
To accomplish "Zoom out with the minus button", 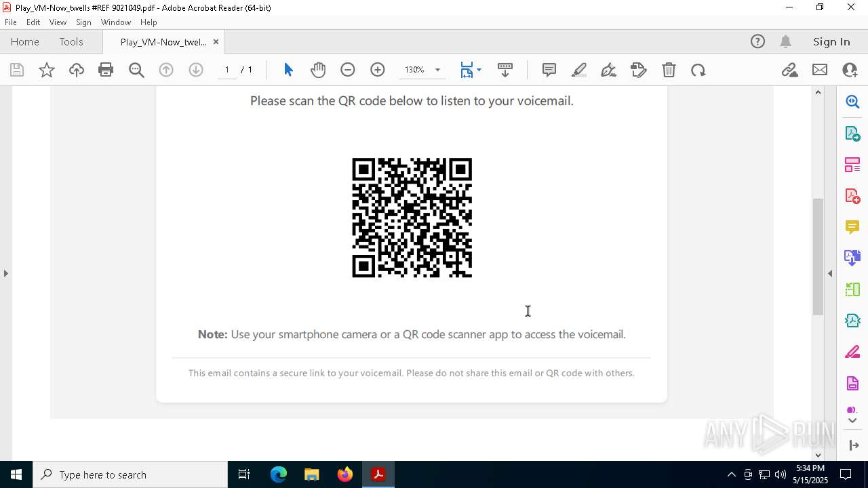I will 348,70.
